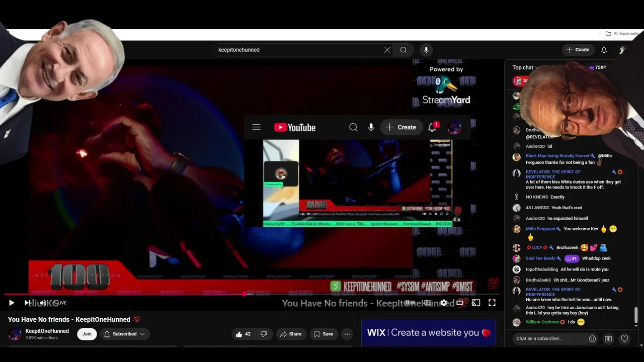Open William Cochrum's chat username
This screenshot has width=644, height=362.
(x=542, y=322)
